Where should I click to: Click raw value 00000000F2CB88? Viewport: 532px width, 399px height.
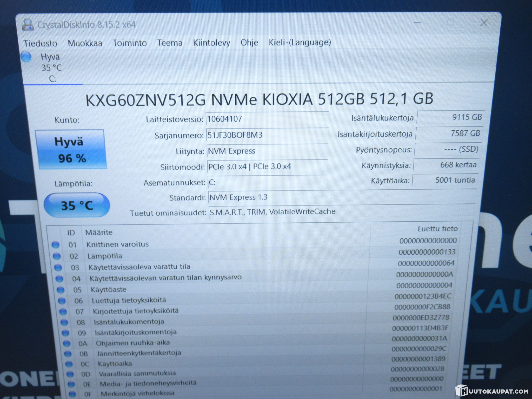click(x=422, y=307)
